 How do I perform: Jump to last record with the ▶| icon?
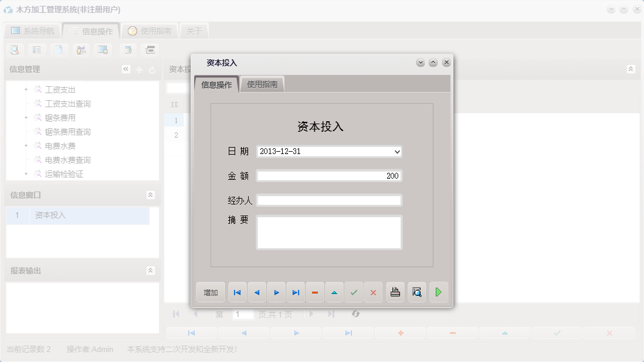296,292
